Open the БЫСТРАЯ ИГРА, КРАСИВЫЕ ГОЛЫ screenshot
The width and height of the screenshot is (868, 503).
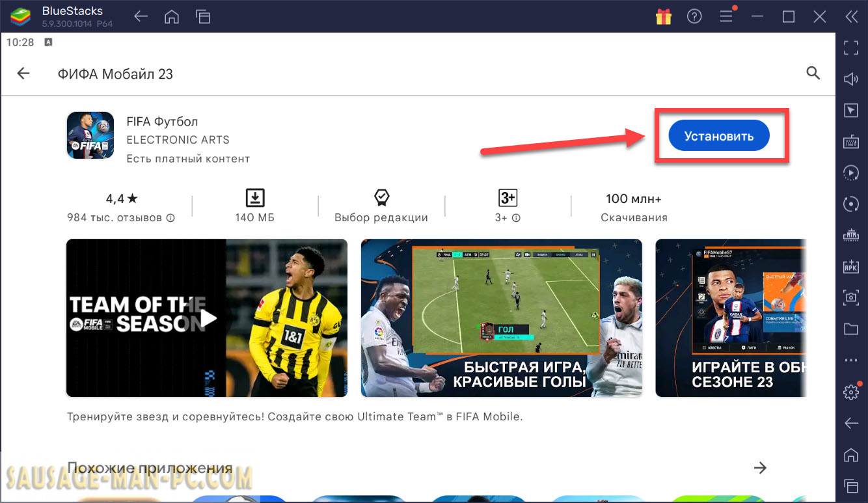click(x=502, y=318)
